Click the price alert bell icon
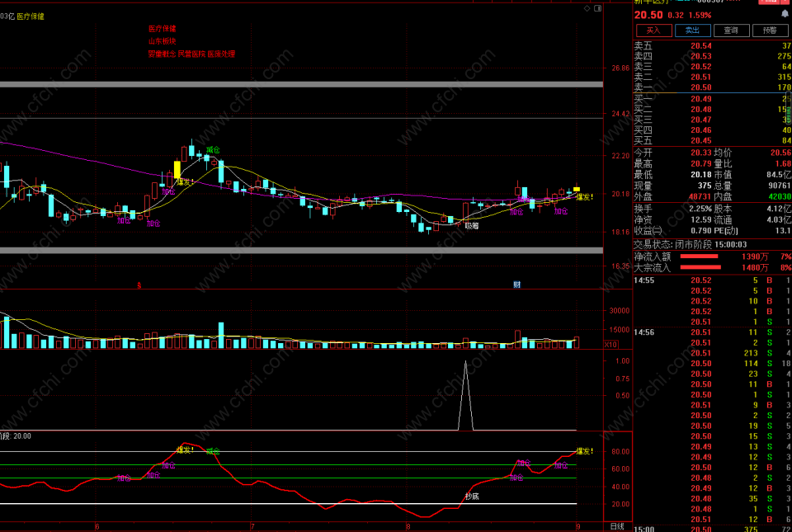This screenshot has width=792, height=532. [785, 15]
